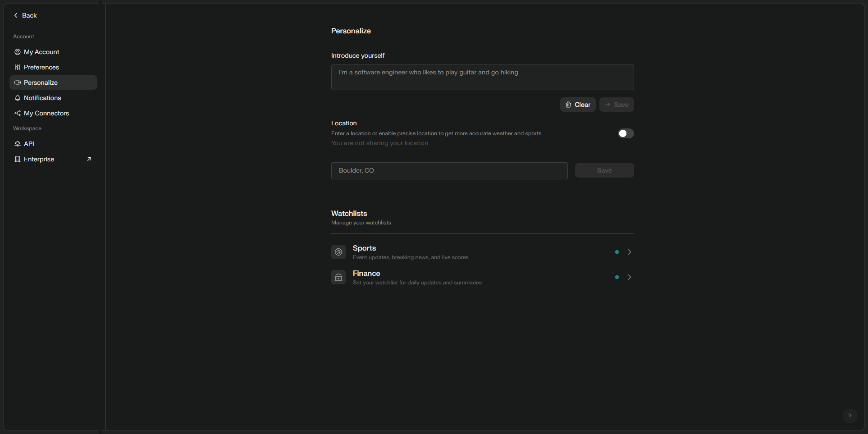Select the Personalize sidebar item
The width and height of the screenshot is (868, 434).
pyautogui.click(x=41, y=82)
